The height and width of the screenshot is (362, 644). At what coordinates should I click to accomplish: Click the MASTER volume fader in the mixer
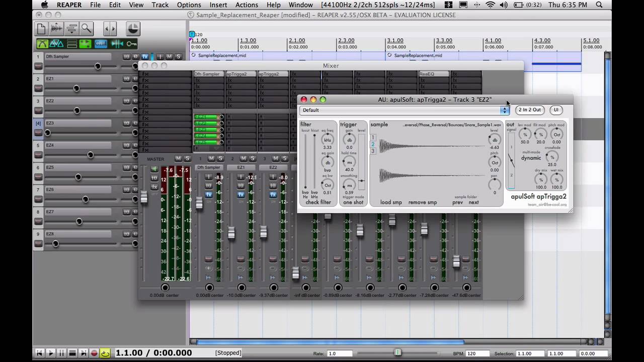[x=144, y=197]
